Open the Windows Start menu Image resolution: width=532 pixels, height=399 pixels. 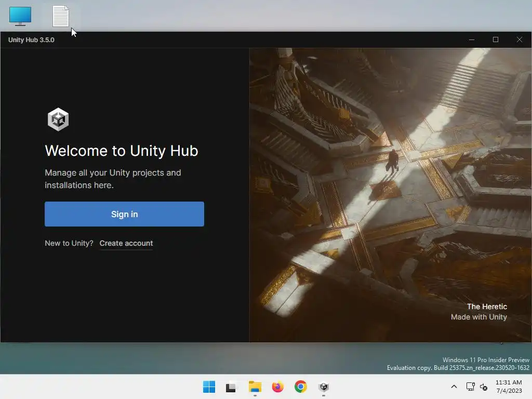coord(209,387)
